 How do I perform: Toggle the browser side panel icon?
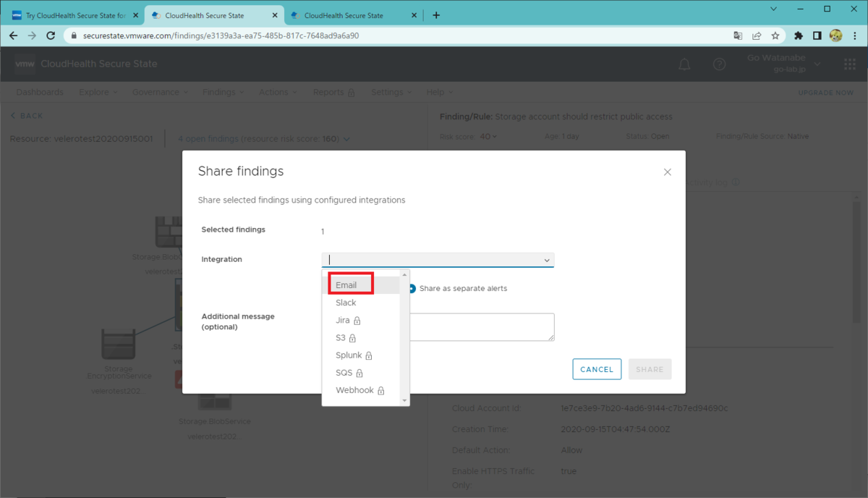coord(817,35)
